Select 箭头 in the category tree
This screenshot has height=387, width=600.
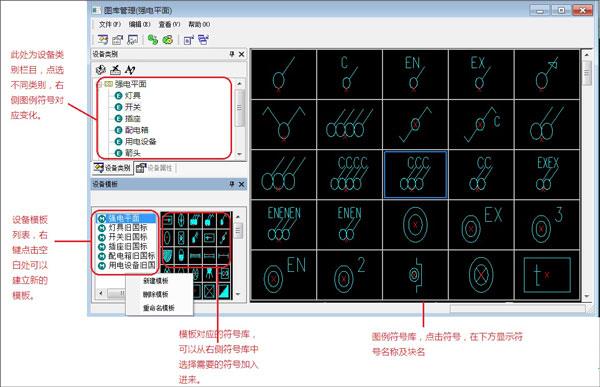133,153
